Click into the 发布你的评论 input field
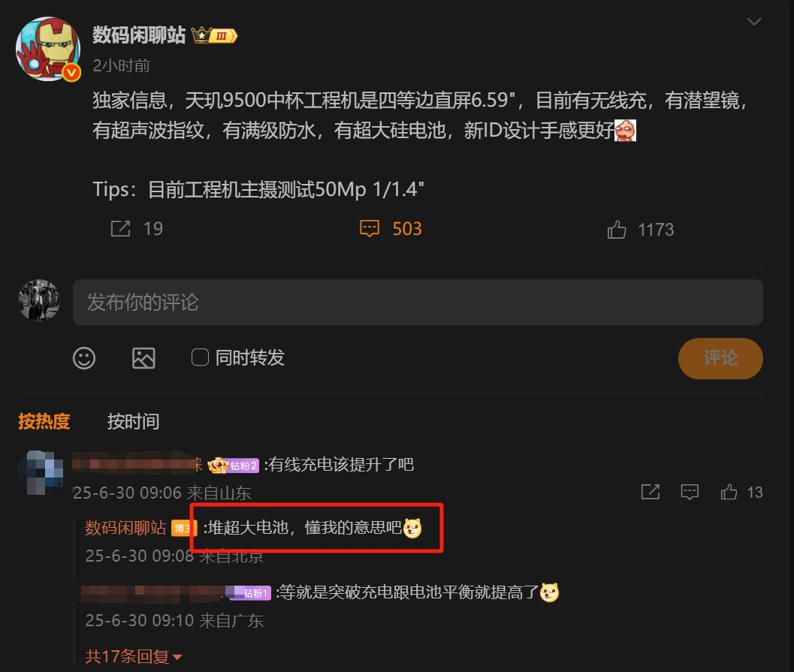794x672 pixels. pos(418,302)
